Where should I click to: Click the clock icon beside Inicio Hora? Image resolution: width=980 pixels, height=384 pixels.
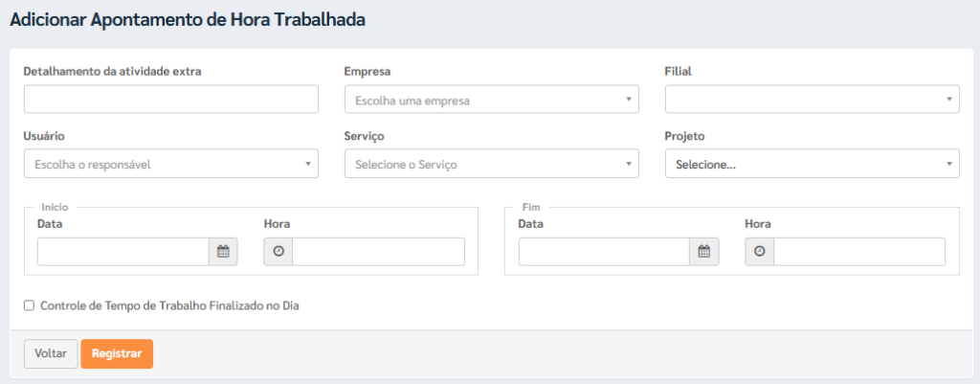[278, 252]
